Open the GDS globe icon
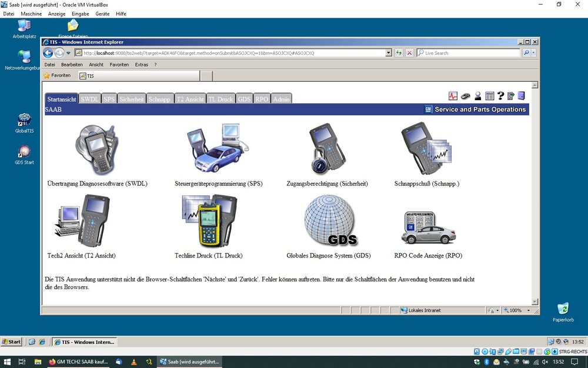The height and width of the screenshot is (368, 588). pos(330,220)
